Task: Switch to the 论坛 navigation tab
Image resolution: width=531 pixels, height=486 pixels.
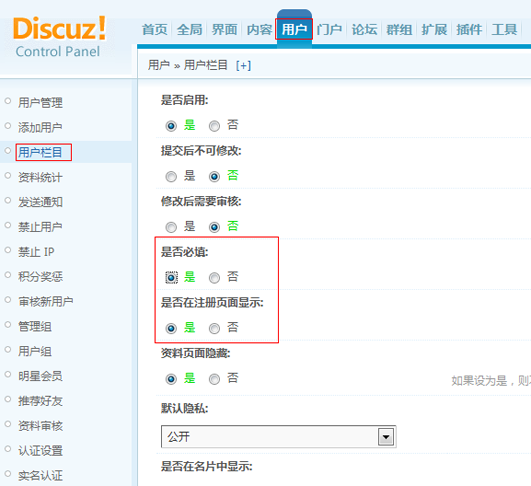Action: point(364,29)
